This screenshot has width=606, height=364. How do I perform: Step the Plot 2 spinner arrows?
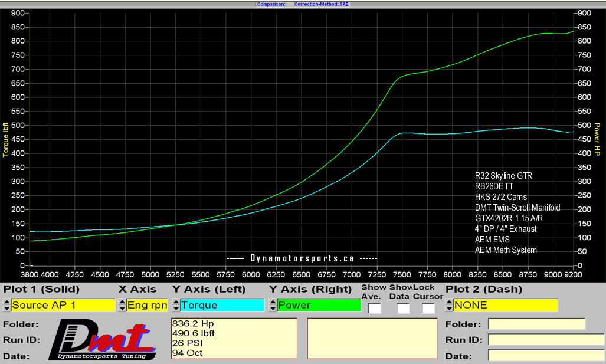449,305
